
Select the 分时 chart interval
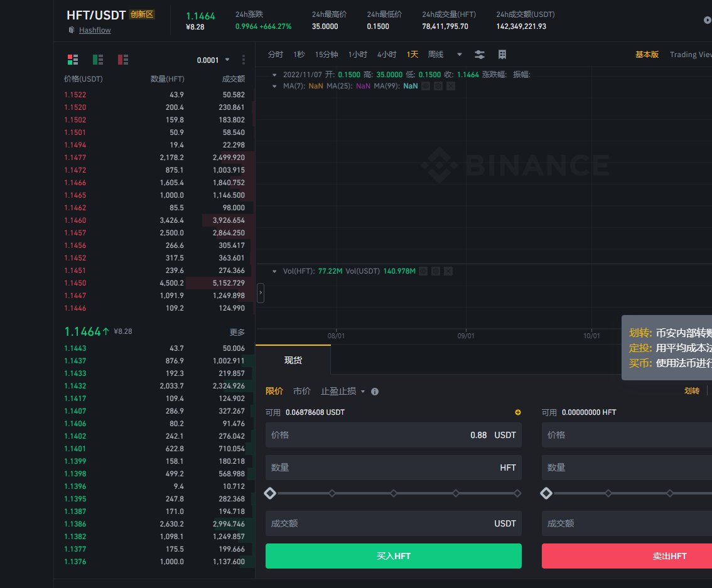[x=275, y=55]
